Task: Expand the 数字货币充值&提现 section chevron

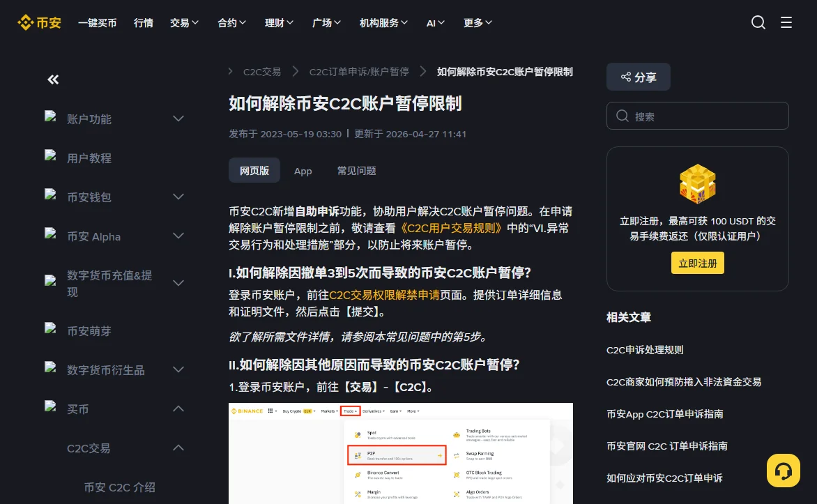Action: click(178, 283)
